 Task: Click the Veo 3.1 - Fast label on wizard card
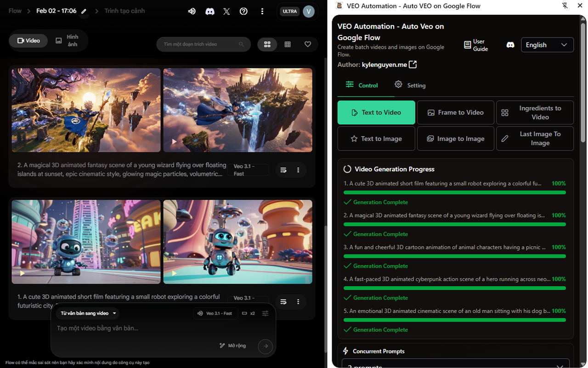pos(248,170)
